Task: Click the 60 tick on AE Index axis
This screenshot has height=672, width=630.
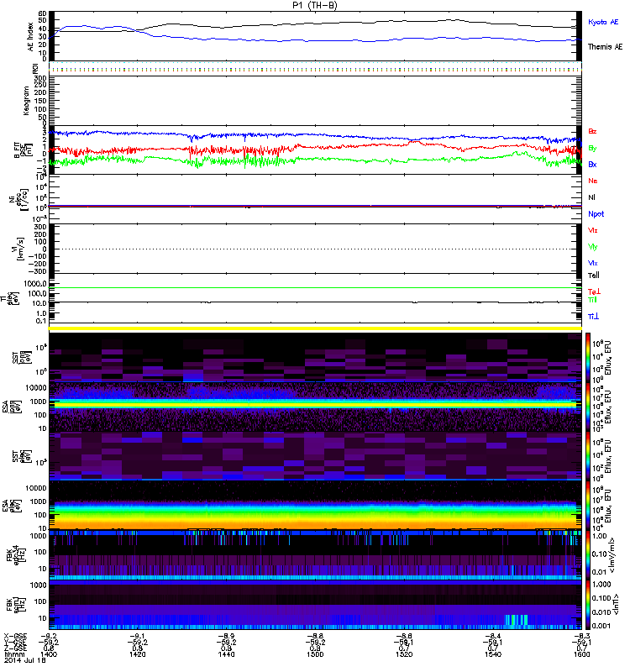Action: point(42,13)
